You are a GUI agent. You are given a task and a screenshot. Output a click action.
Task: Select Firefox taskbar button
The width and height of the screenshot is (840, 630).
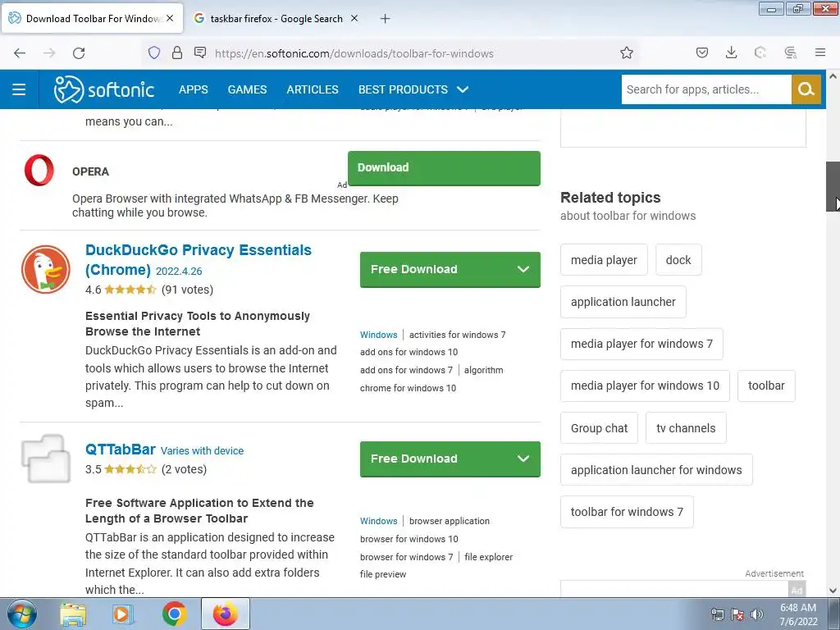click(225, 614)
